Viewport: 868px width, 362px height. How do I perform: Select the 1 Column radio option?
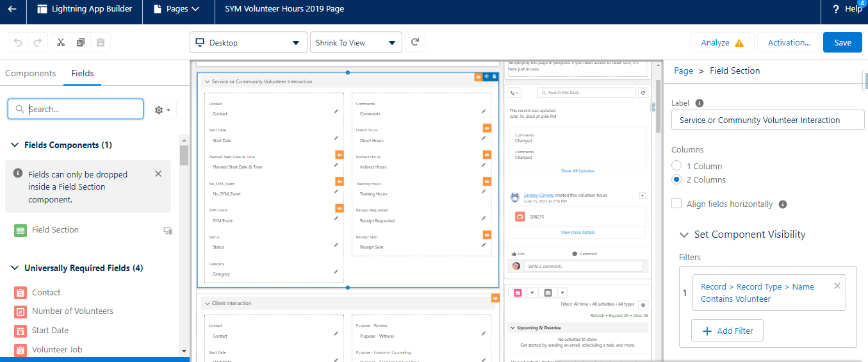[676, 166]
